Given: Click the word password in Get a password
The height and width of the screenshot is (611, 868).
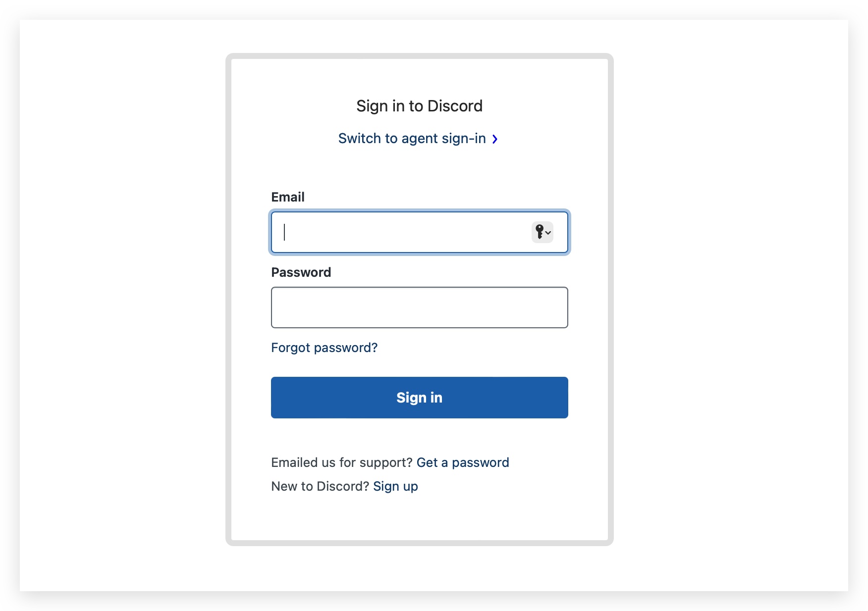Looking at the screenshot, I should 481,463.
